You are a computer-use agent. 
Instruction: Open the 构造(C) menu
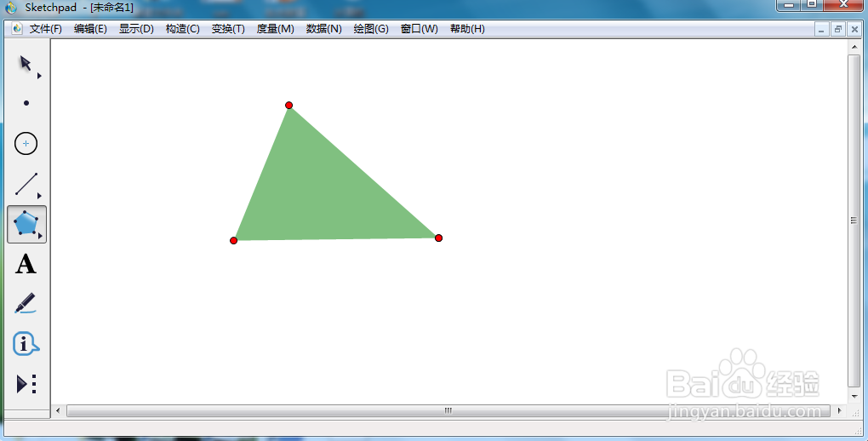click(x=183, y=29)
